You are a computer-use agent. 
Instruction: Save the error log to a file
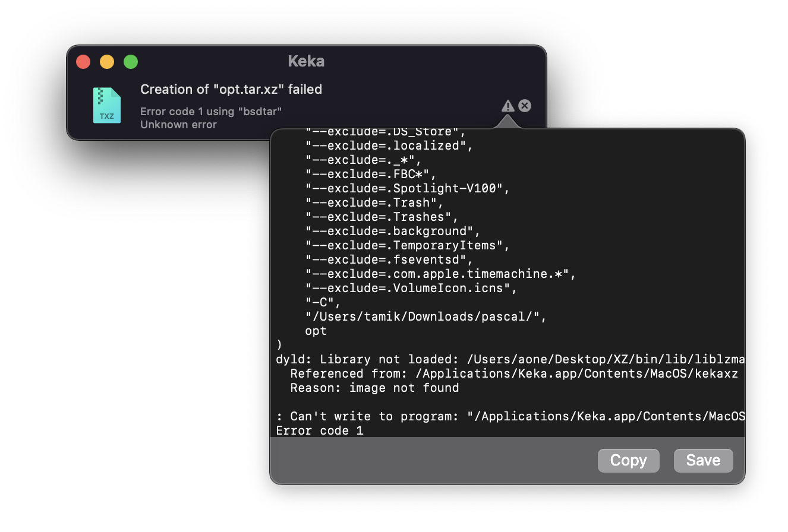(x=703, y=460)
